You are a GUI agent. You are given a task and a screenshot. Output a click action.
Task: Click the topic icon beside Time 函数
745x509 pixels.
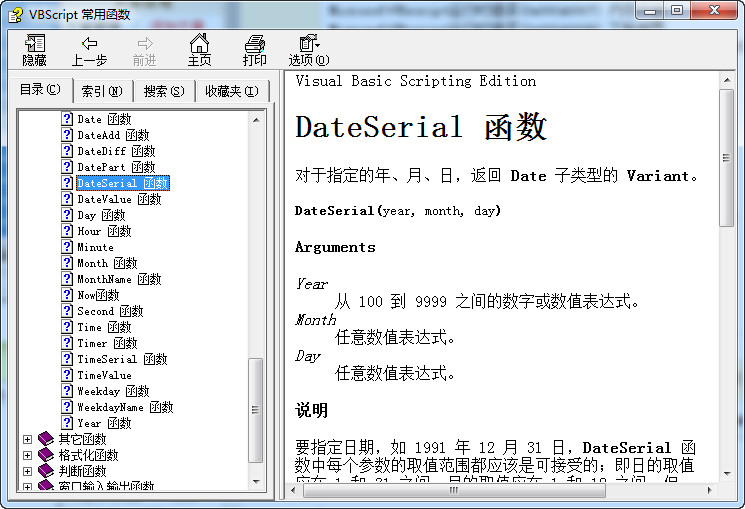67,327
